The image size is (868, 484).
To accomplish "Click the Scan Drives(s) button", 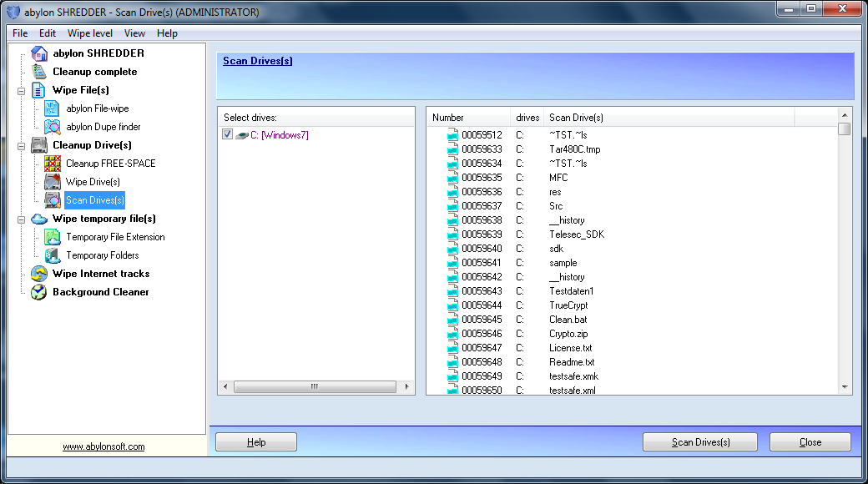I will point(700,442).
